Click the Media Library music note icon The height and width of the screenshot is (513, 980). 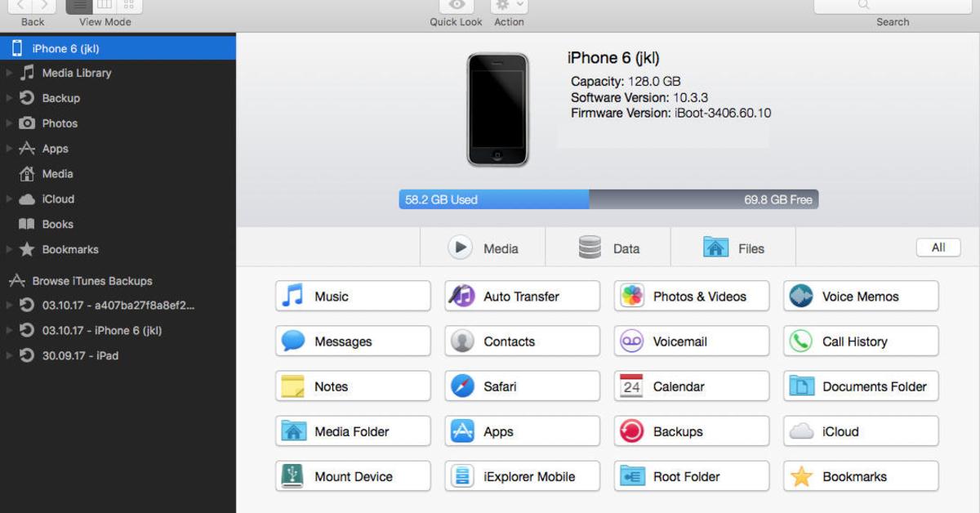27,72
